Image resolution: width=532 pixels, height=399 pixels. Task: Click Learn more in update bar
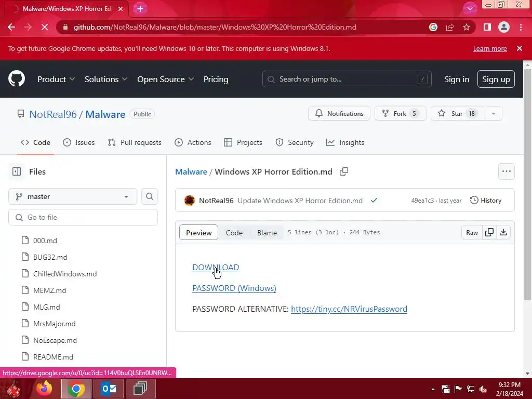point(490,48)
